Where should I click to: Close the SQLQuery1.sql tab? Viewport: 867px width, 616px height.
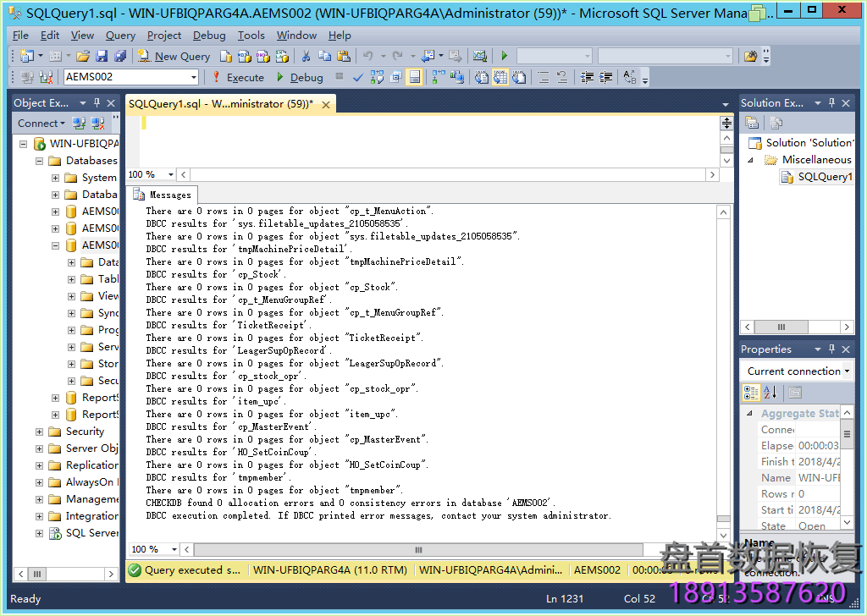[x=326, y=104]
